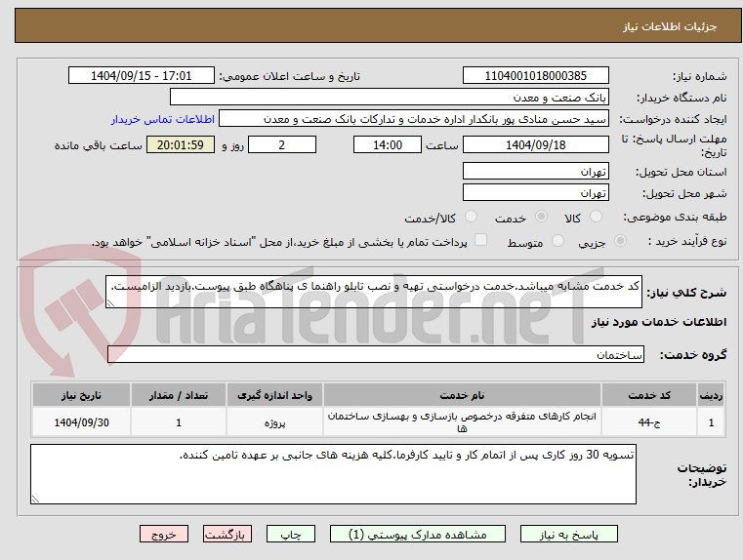Click service code cell ج-44
This screenshot has width=743, height=560.
point(648,421)
